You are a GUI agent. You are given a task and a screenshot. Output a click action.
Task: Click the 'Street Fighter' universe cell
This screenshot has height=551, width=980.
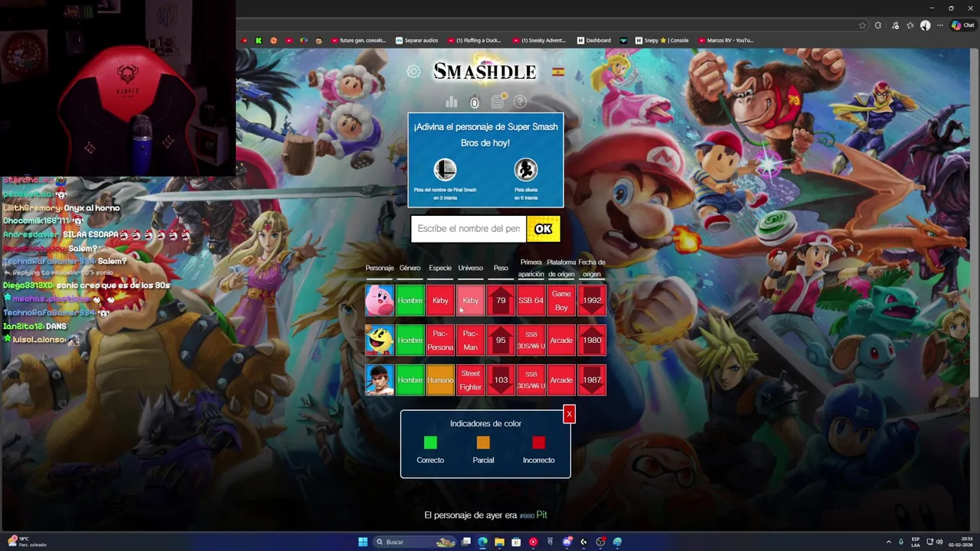pyautogui.click(x=470, y=380)
